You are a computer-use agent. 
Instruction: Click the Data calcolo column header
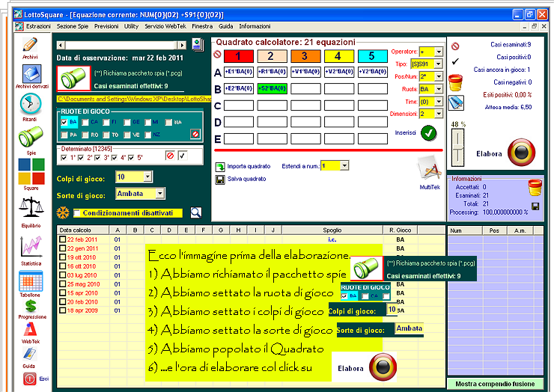[x=82, y=230]
